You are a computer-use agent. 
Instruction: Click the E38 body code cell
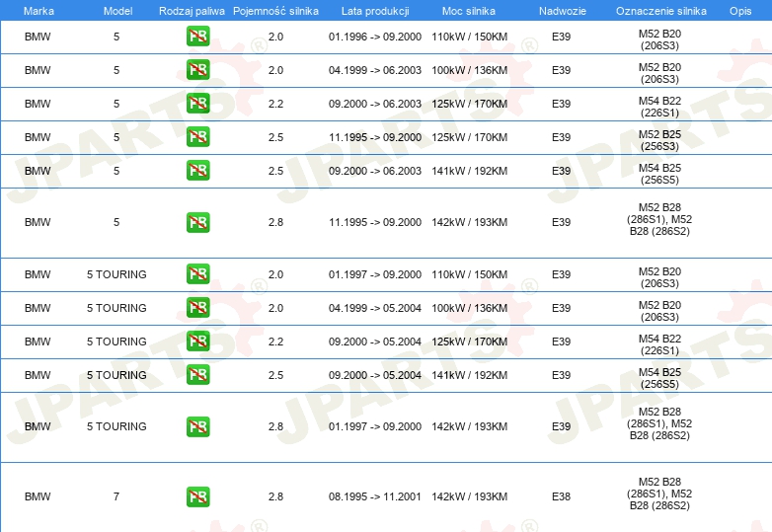pyautogui.click(x=561, y=497)
